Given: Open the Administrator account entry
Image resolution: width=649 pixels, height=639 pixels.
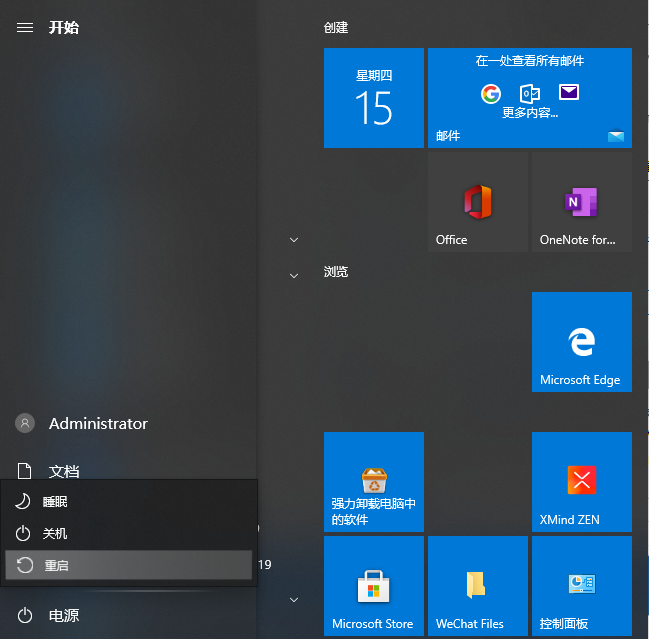Looking at the screenshot, I should click(x=97, y=423).
